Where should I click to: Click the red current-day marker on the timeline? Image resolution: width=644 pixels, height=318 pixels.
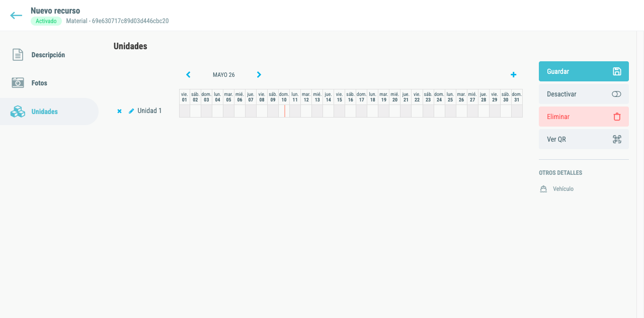[285, 111]
